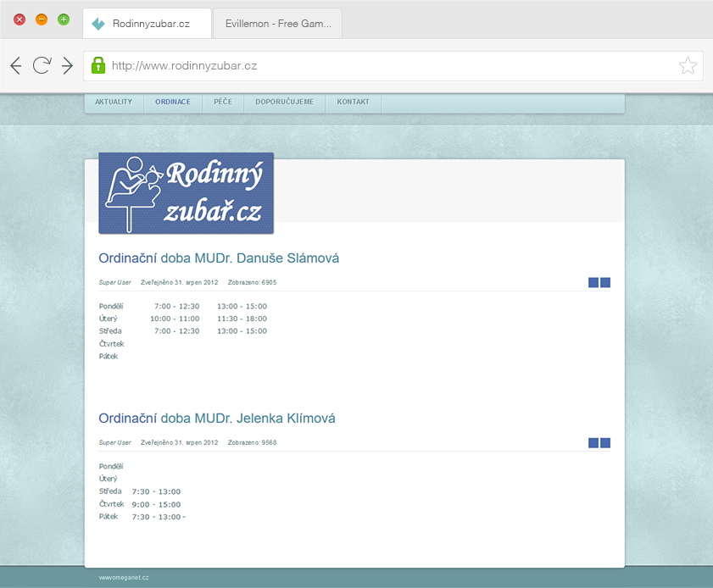Switch to the Rodinnyzubar.cz tab
The width and height of the screenshot is (713, 588).
[x=147, y=24]
